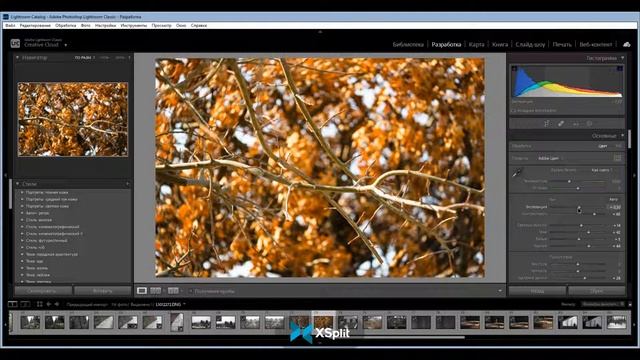Click the right panel vertical scrollbar

[629, 139]
